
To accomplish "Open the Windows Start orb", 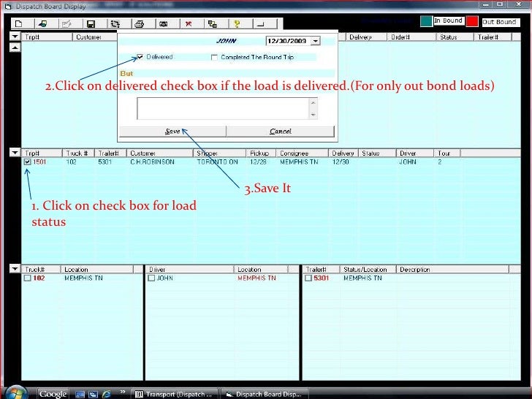I will pos(15,393).
